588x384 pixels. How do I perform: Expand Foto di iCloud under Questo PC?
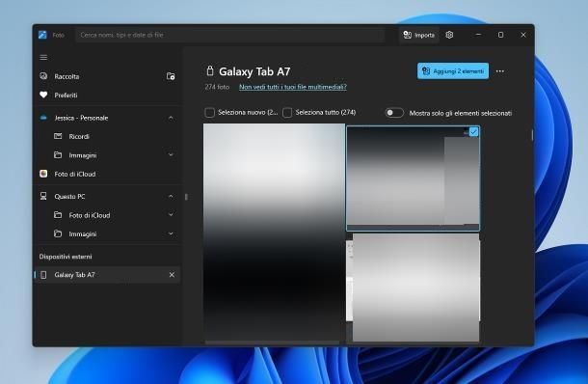click(171, 215)
